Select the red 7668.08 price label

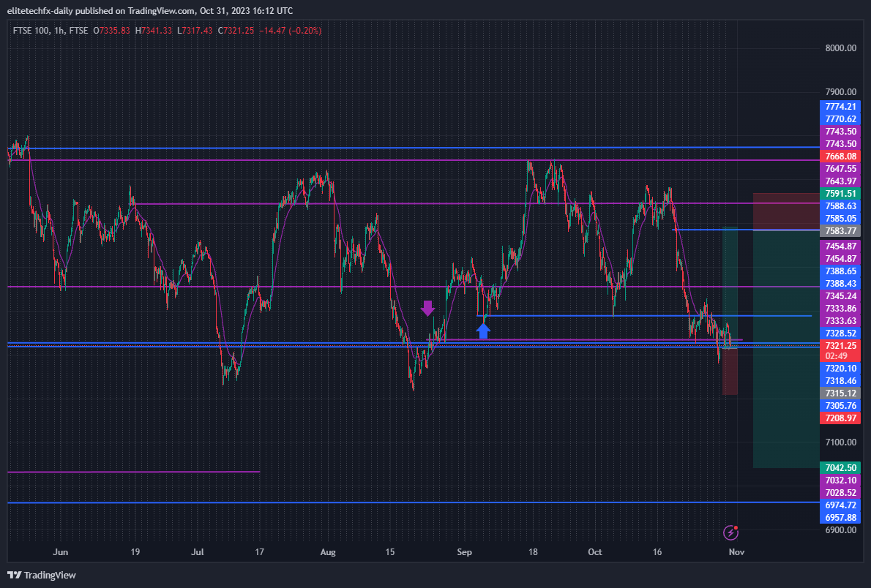pyautogui.click(x=840, y=157)
